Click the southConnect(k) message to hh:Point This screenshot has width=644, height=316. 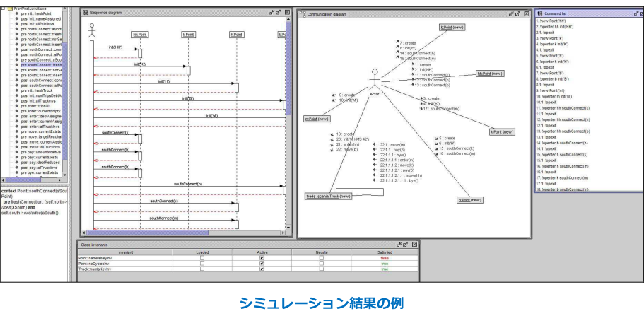pos(115,133)
